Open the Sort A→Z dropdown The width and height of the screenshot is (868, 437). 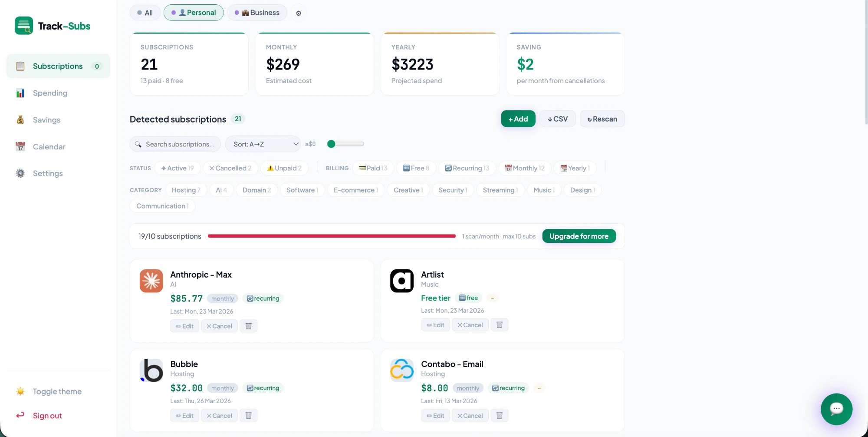pyautogui.click(x=263, y=144)
